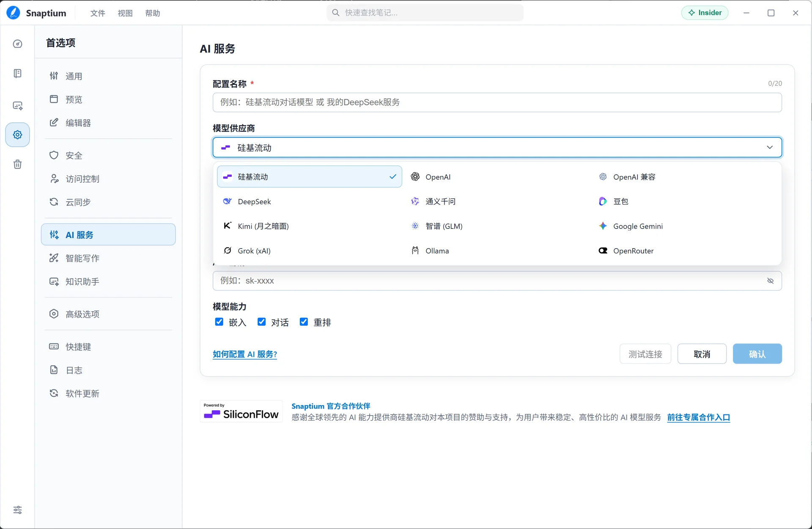This screenshot has width=812, height=529.
Task: Select the settings gear icon in left rail
Action: (17, 135)
